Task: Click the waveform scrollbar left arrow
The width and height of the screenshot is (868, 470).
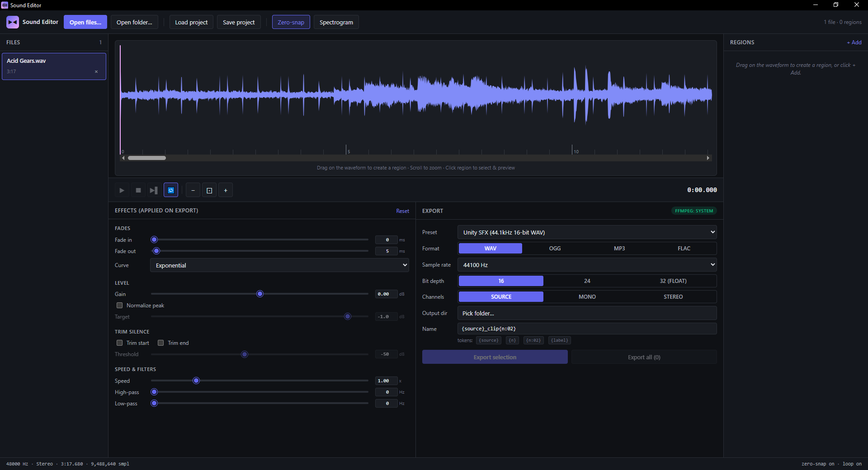Action: pyautogui.click(x=123, y=158)
